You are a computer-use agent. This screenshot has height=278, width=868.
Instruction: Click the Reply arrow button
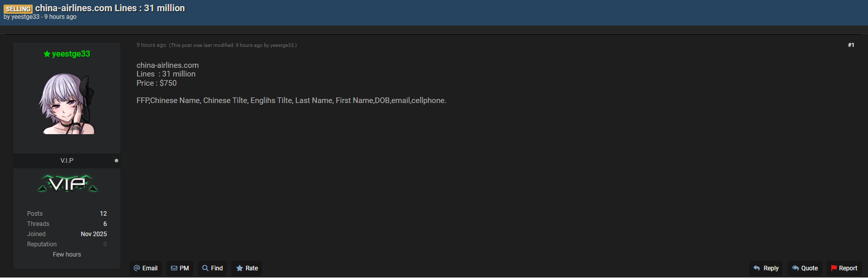tap(766, 268)
